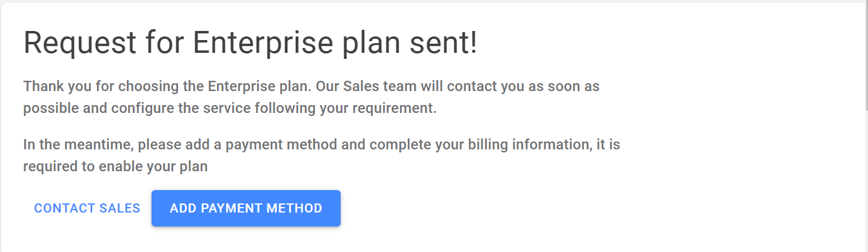The width and height of the screenshot is (868, 252).
Task: Click the words "Sales team" in the paragraph
Action: pos(379,86)
